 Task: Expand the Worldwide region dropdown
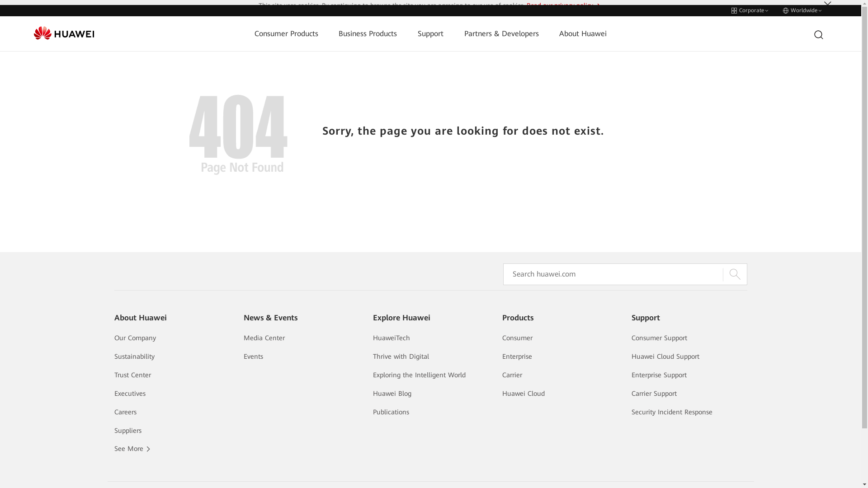click(802, 10)
